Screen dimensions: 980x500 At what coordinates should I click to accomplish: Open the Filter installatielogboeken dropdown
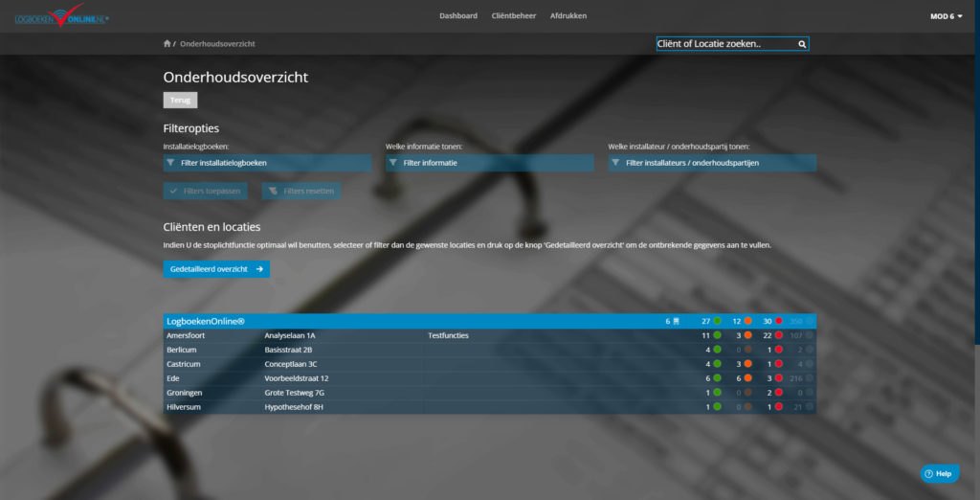(267, 163)
